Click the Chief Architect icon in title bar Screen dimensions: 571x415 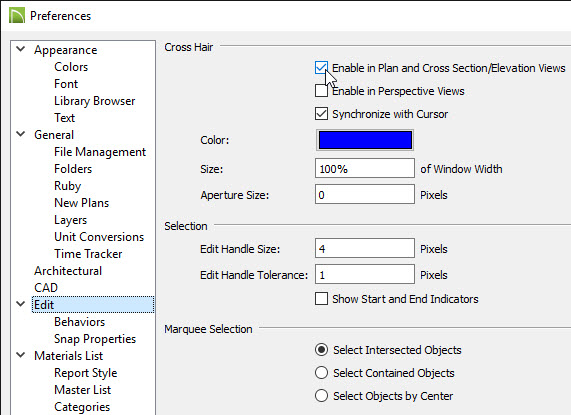pos(16,16)
